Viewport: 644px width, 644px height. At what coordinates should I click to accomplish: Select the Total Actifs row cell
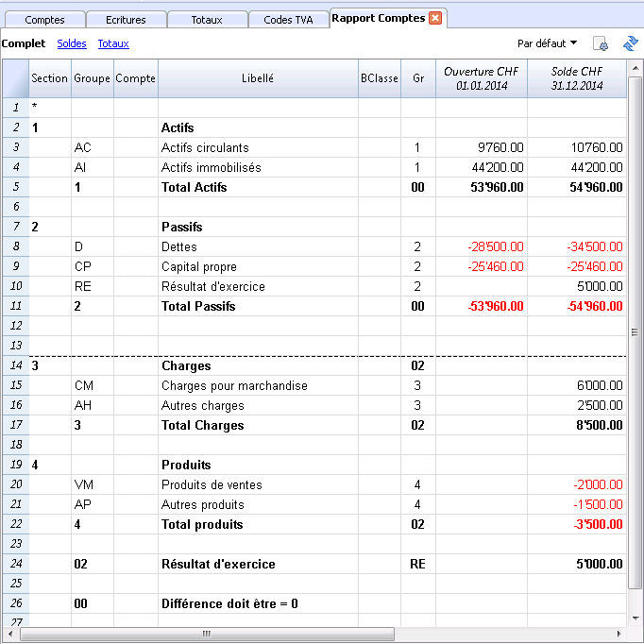pos(258,187)
